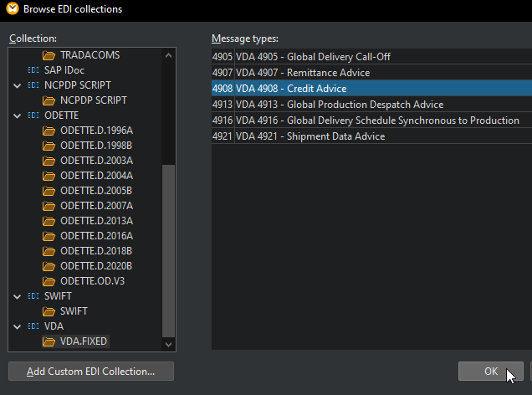Collapse the VDA collection tree node
Screen dimensions: 532x395
tap(18, 326)
